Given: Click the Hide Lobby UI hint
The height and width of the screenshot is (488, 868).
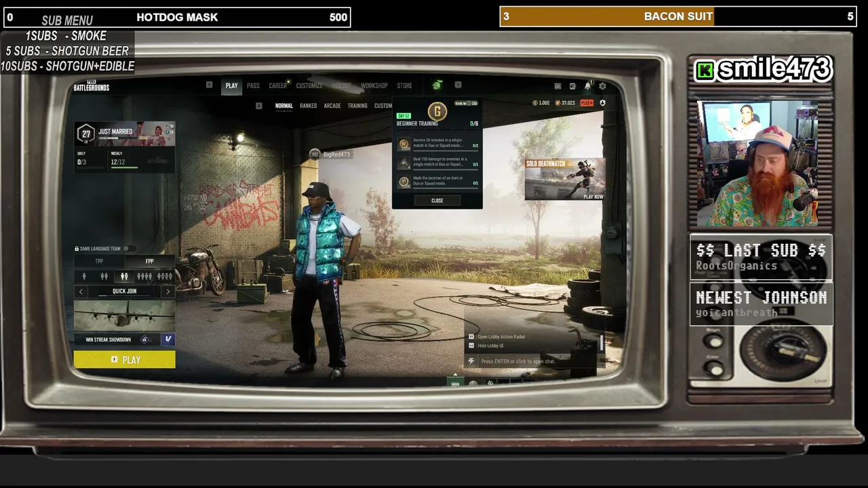Looking at the screenshot, I should [x=486, y=346].
